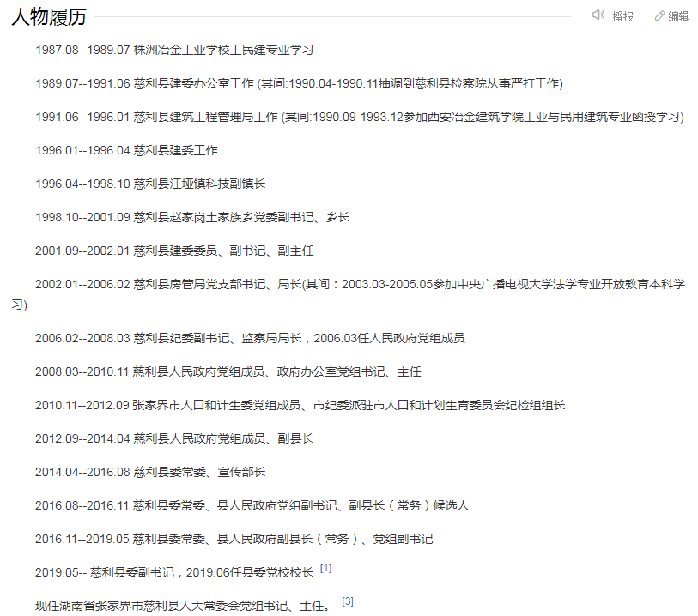Click the pencil icon next to 编辑
The image size is (698, 616).
point(658,15)
